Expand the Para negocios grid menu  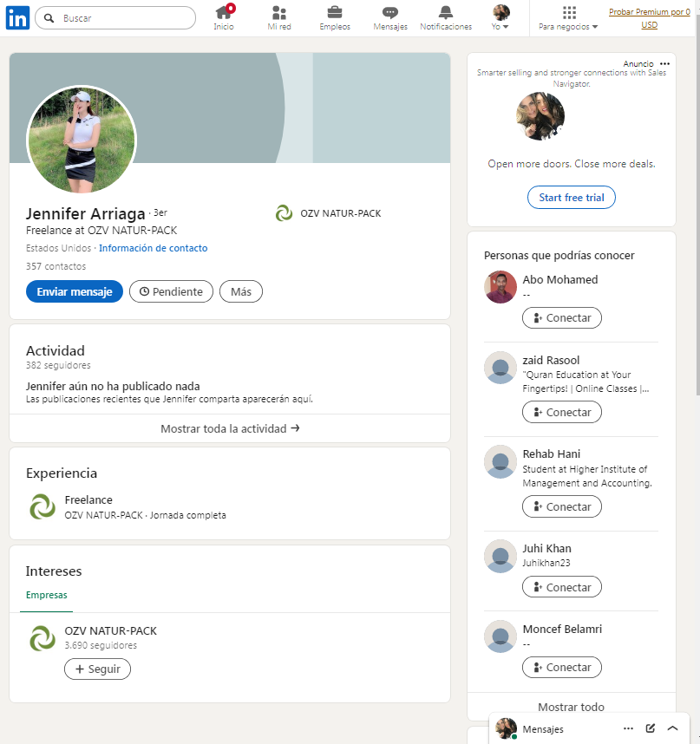tap(568, 18)
